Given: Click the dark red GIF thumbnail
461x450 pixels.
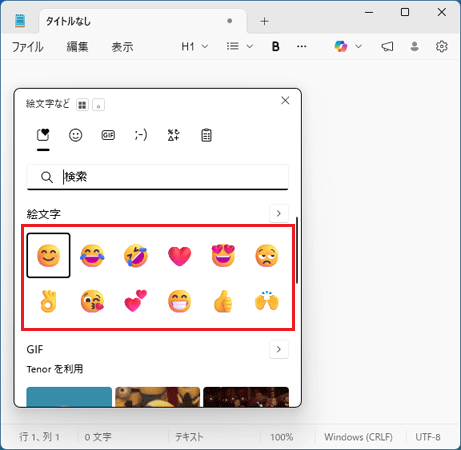Looking at the screenshot, I should pos(246,397).
